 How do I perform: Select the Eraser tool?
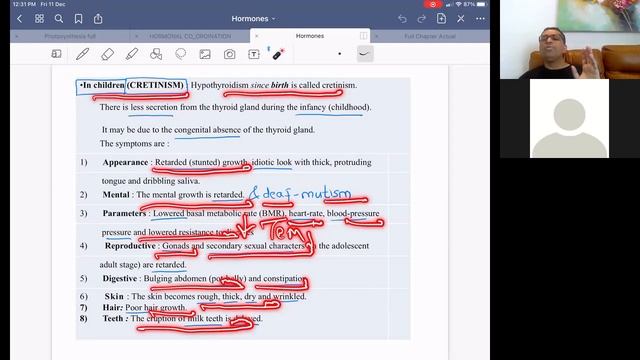(107, 54)
